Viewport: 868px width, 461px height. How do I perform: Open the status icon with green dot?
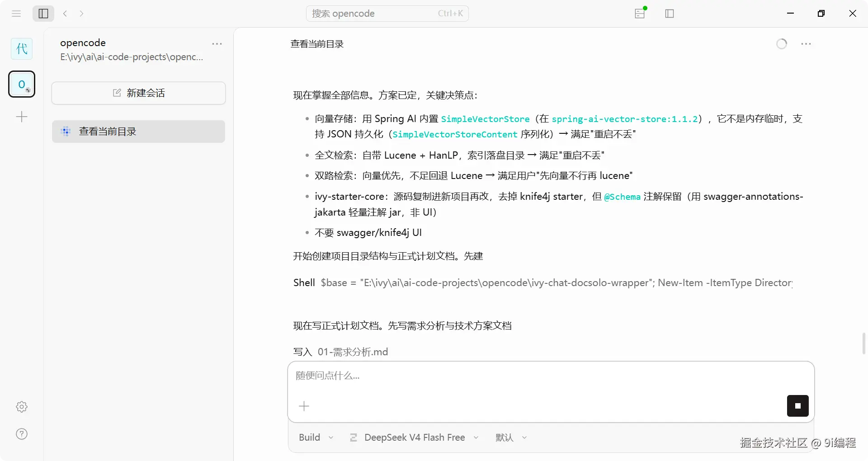click(x=640, y=13)
